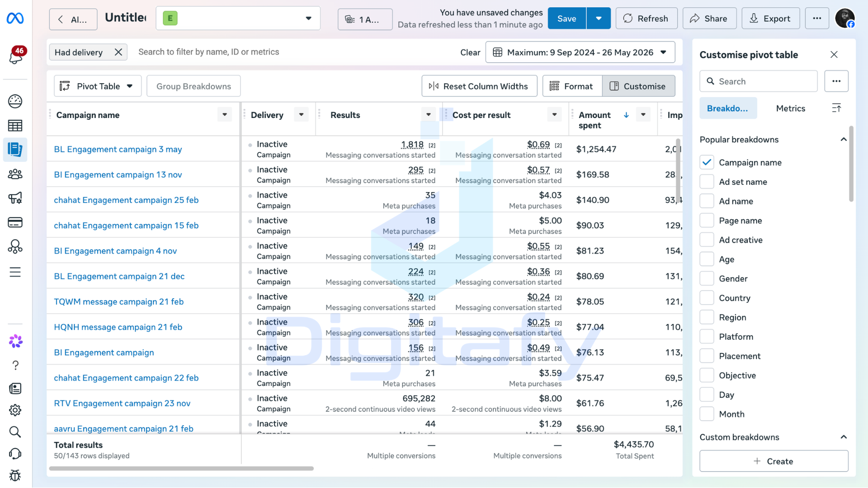Open the colorful flower AI icon
Image resolution: width=868 pixels, height=488 pixels.
pos(15,341)
